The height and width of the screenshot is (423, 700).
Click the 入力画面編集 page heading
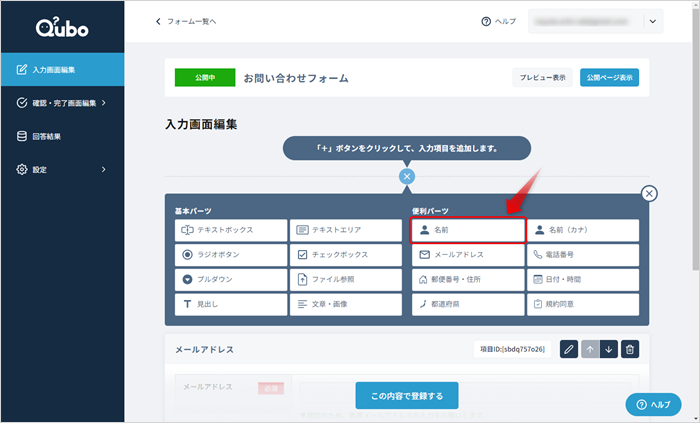coord(201,124)
